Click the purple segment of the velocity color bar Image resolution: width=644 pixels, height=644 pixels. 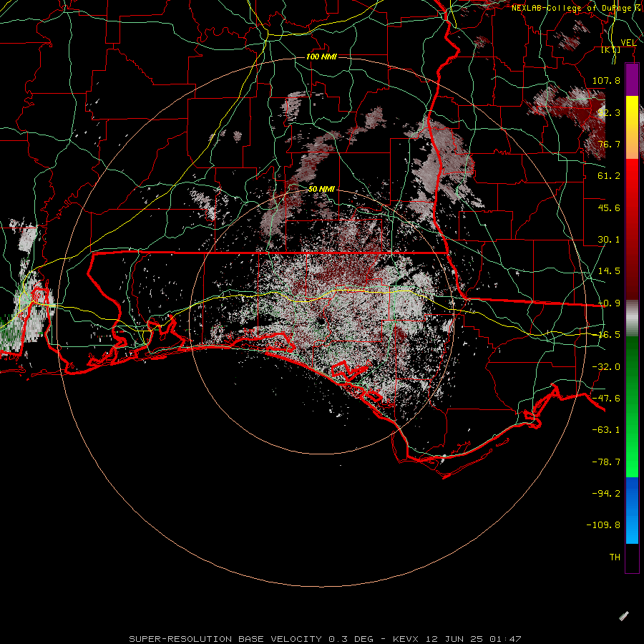coord(632,79)
